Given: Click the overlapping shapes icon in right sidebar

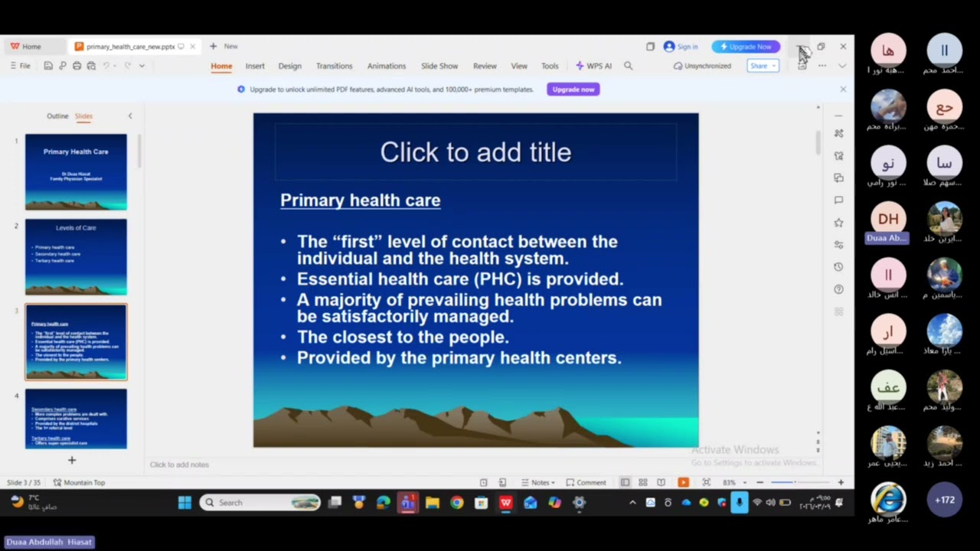Looking at the screenshot, I should point(838,178).
